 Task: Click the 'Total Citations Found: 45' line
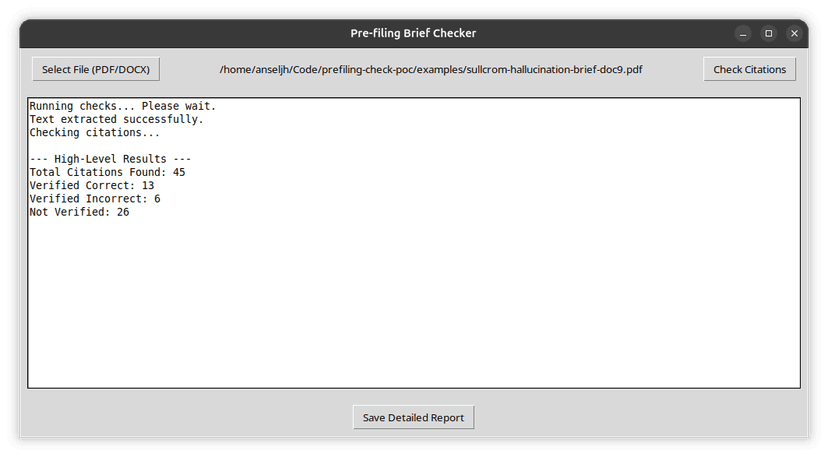(107, 172)
